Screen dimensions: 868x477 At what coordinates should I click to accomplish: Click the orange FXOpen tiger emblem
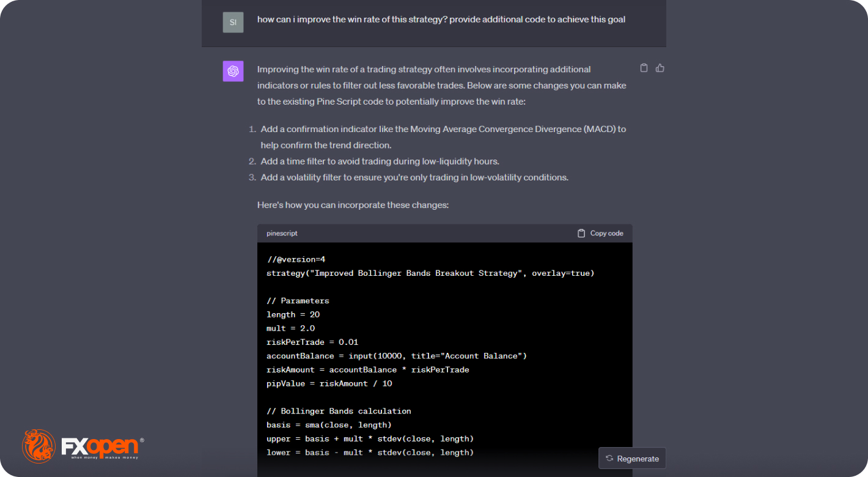[x=39, y=446]
